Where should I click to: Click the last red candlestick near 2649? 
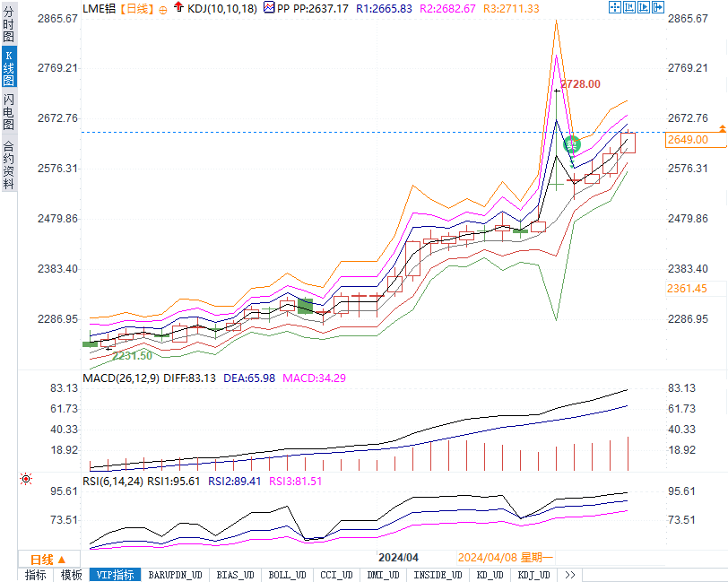point(628,143)
